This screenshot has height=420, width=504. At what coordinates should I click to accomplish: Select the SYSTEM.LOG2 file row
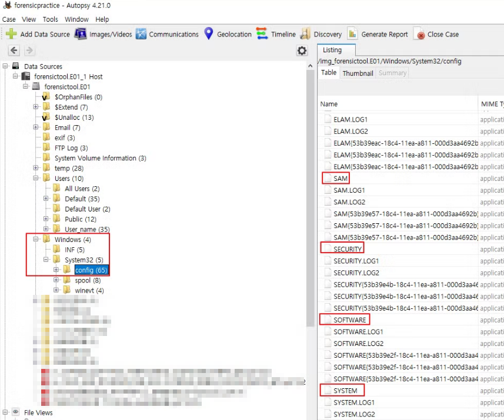pyautogui.click(x=412, y=414)
